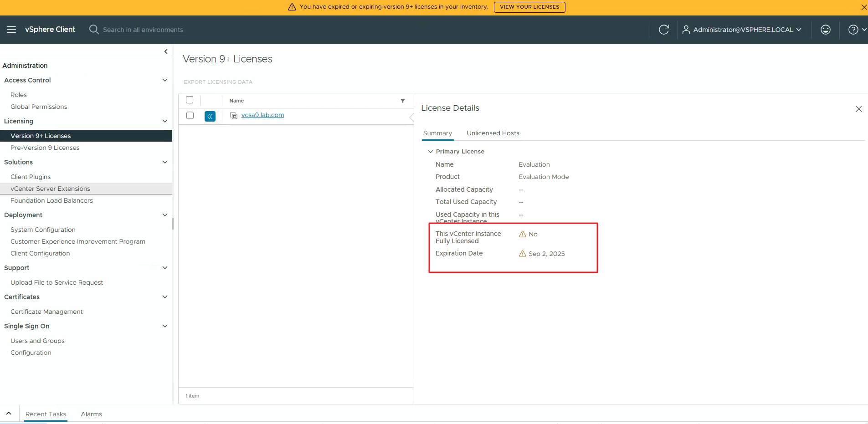Open the vcsa9.lab.com link
The image size is (868, 424).
pos(262,115)
